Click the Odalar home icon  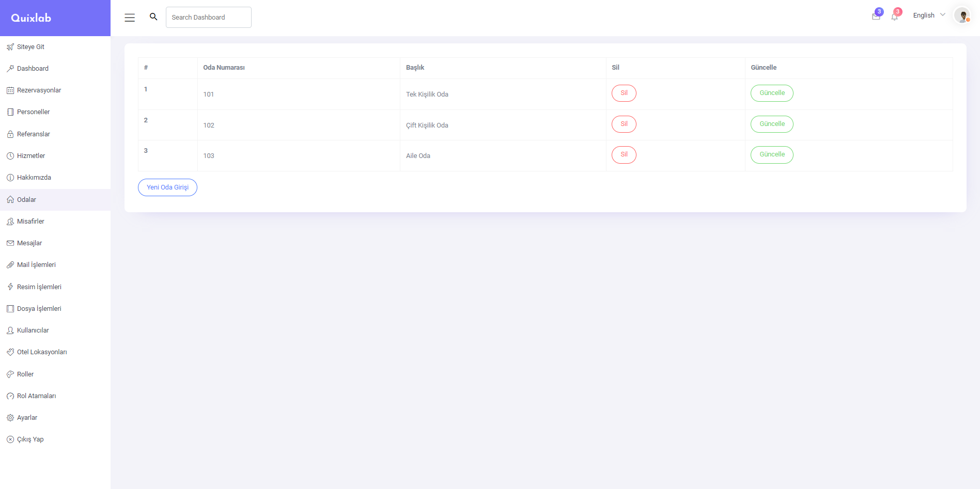[x=10, y=200]
